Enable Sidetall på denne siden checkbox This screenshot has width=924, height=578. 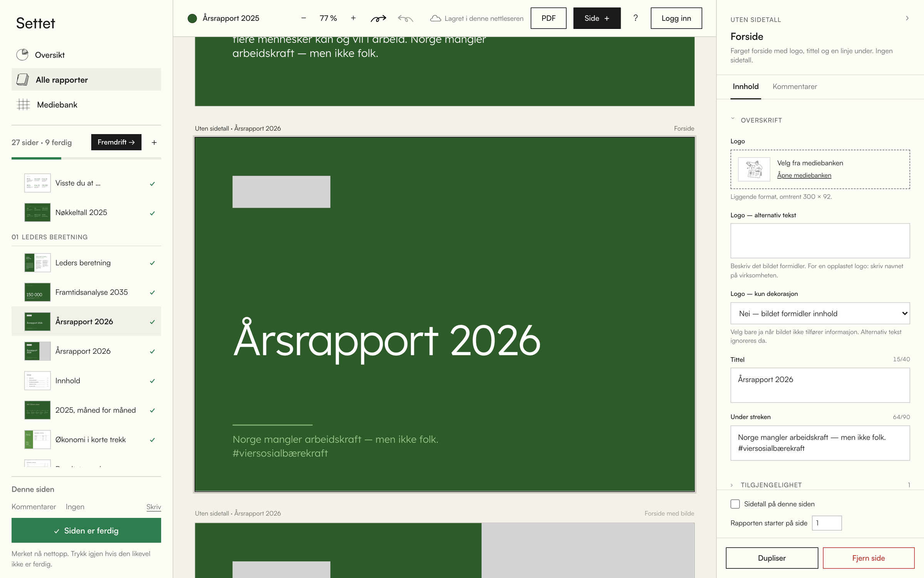(x=735, y=504)
